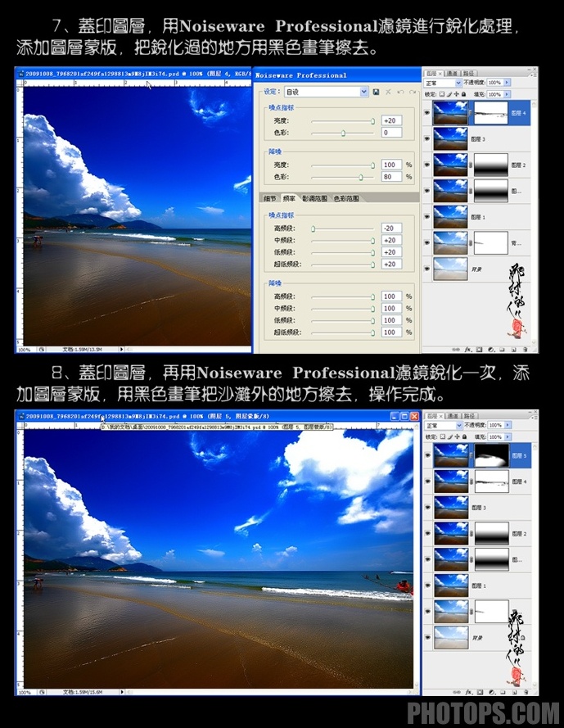Select 图层 2 gradient mask thumbnail in step 8 panel
Viewport: 564px width, 728px height.
492,534
